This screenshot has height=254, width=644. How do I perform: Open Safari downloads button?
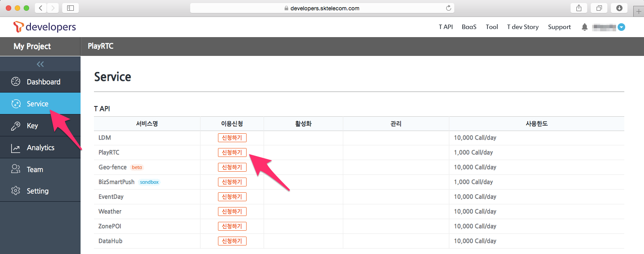point(619,8)
